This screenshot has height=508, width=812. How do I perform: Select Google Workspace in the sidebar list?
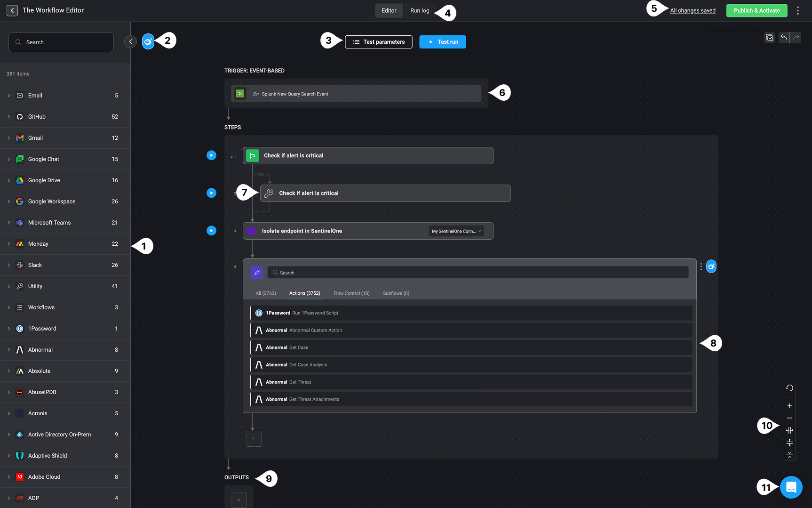(65, 202)
